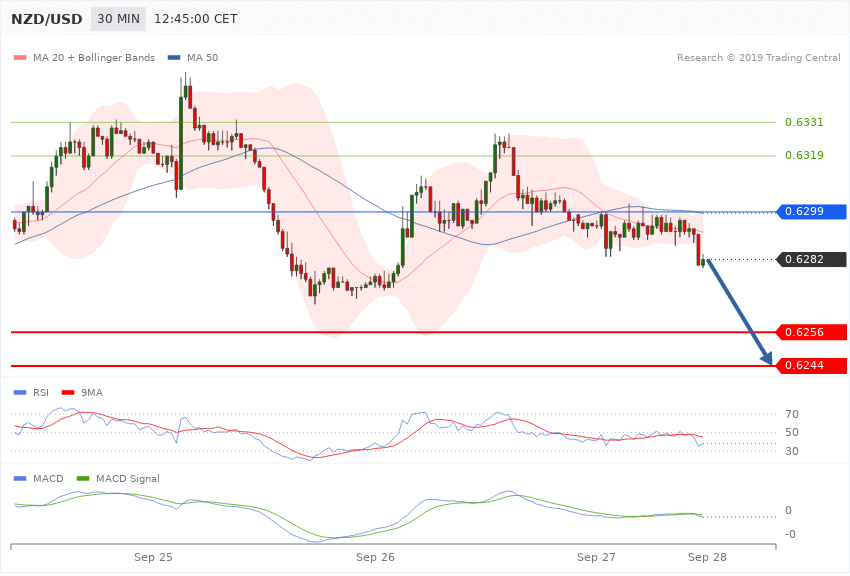Click the Sep 27 date axis label

(x=596, y=558)
